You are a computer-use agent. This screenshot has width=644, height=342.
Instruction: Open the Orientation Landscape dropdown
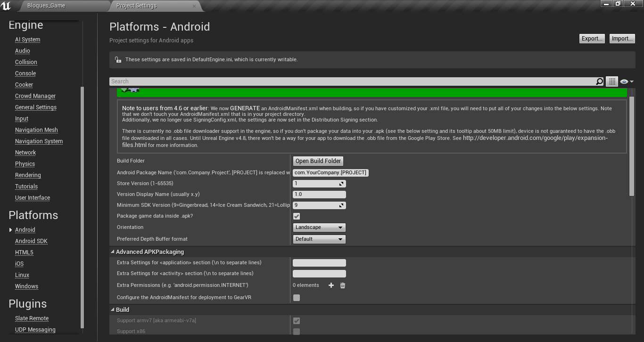point(319,228)
